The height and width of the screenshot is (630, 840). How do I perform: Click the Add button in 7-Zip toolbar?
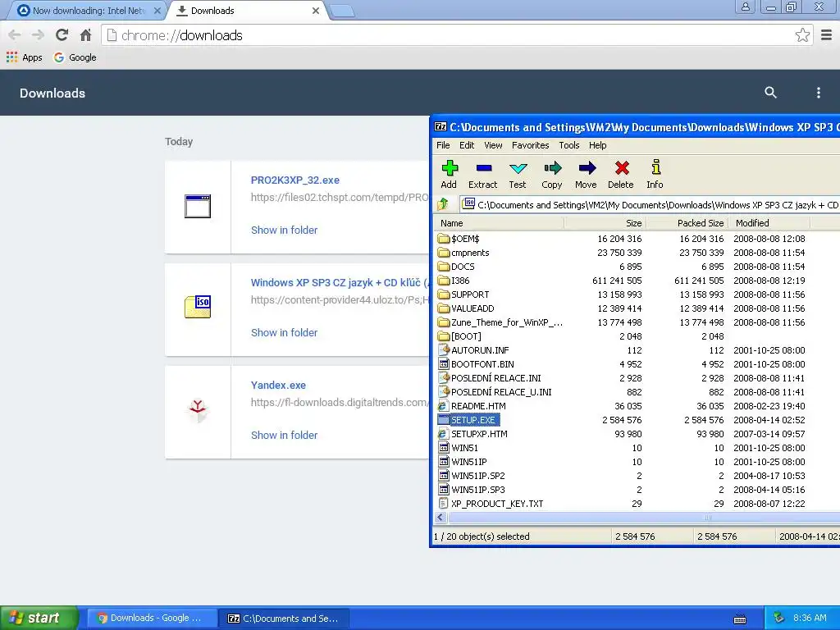click(x=449, y=175)
